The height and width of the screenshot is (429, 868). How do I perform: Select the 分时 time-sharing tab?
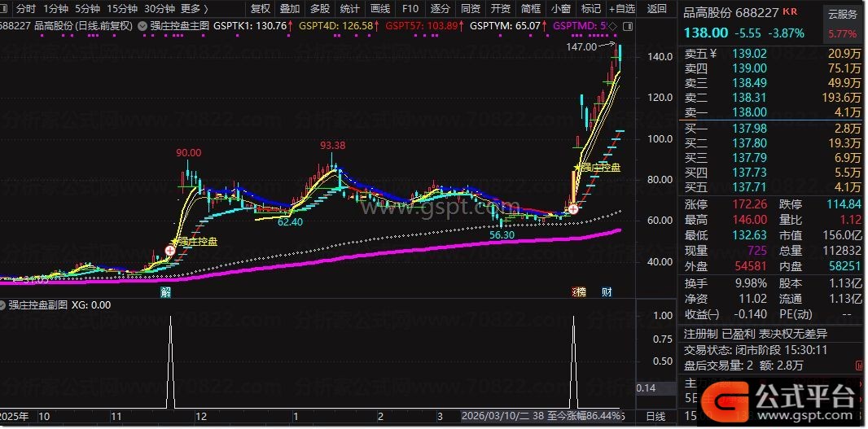point(25,8)
